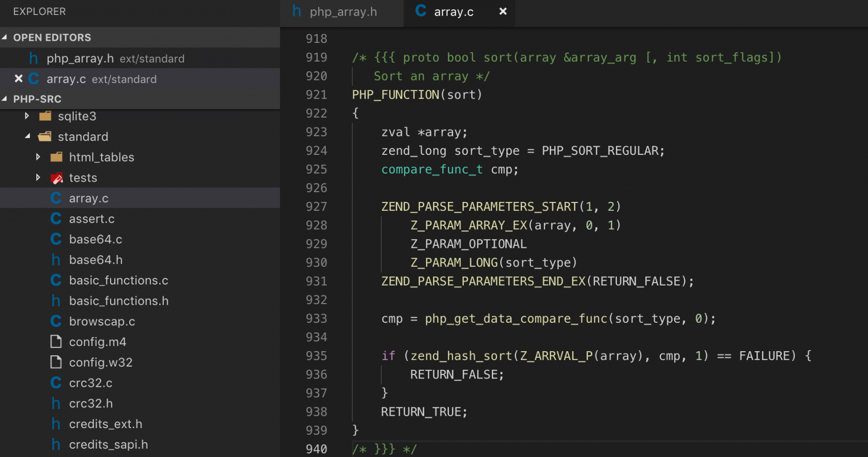This screenshot has width=868, height=457.
Task: Click the h icon on php_array.h tab
Action: pos(297,11)
